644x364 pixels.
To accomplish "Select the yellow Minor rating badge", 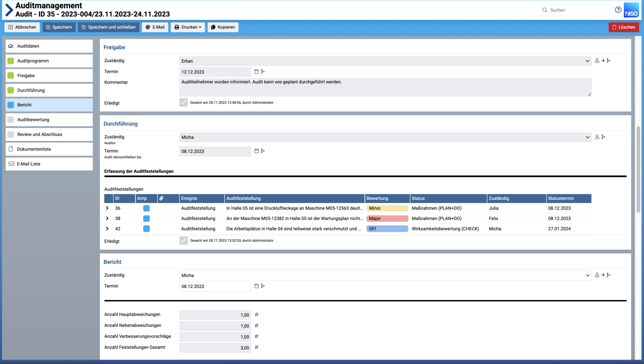I will (387, 208).
